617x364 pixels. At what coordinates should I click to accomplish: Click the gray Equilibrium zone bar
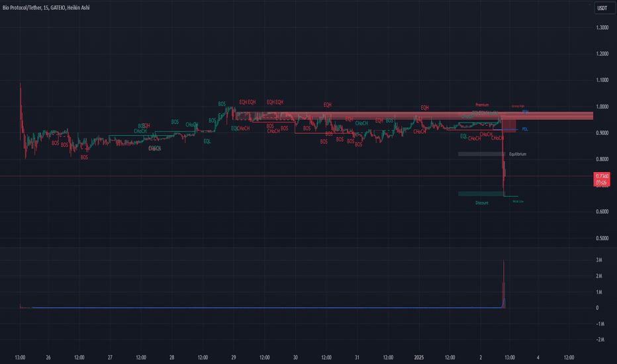[x=482, y=154]
